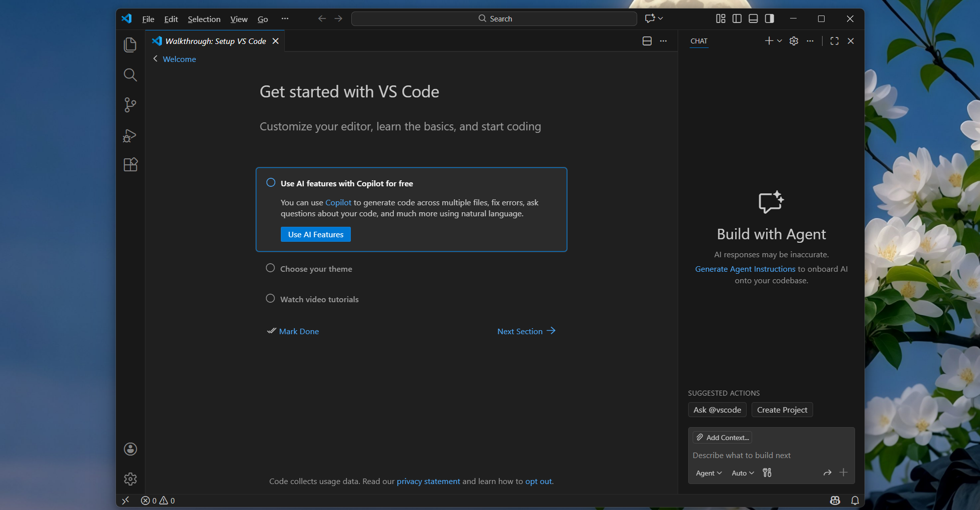Open the Search view in activity bar

(130, 75)
